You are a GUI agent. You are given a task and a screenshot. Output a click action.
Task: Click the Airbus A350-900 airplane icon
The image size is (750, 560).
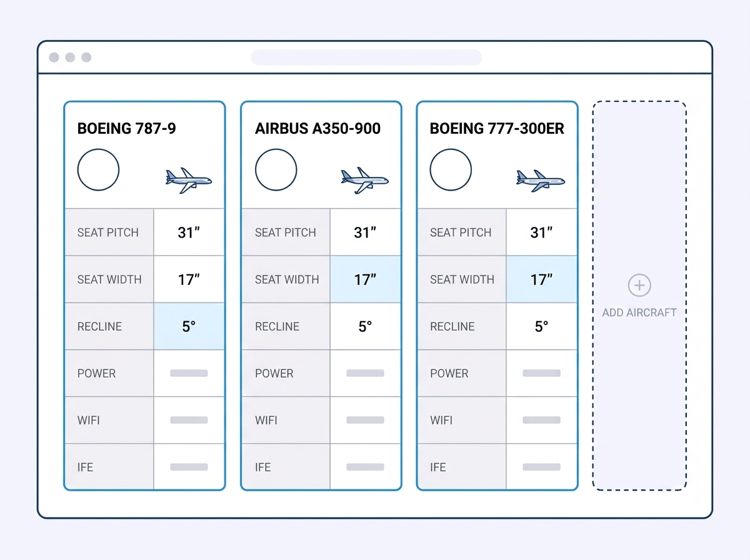coord(364,180)
